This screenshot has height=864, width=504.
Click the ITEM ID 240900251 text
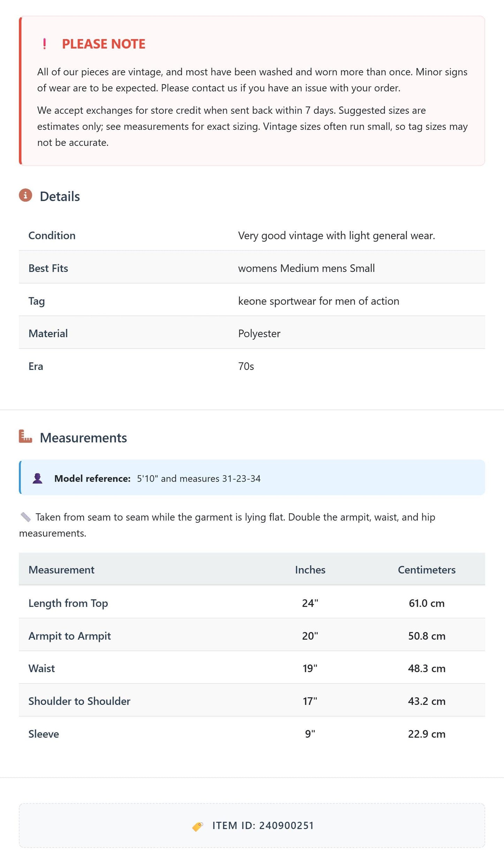click(263, 826)
